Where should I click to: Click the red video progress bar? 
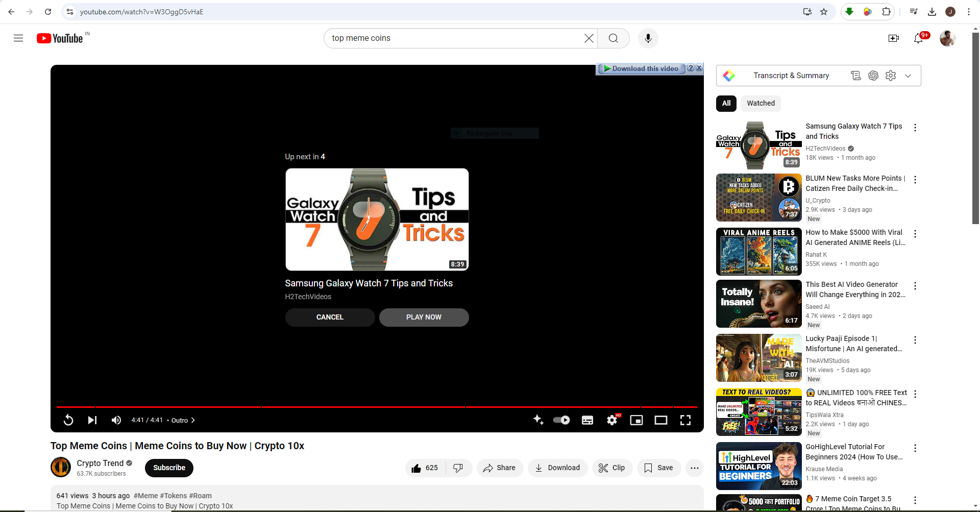point(377,407)
